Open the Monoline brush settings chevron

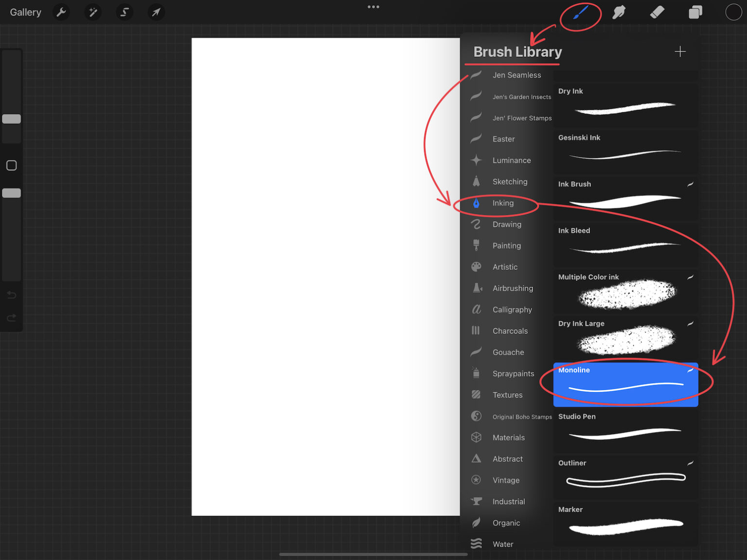pyautogui.click(x=690, y=369)
